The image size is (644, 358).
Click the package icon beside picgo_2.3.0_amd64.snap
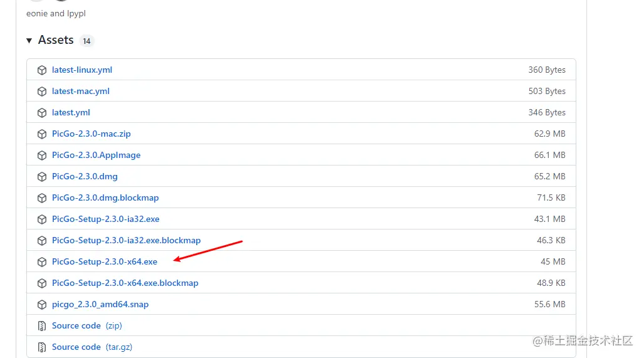[x=42, y=305]
